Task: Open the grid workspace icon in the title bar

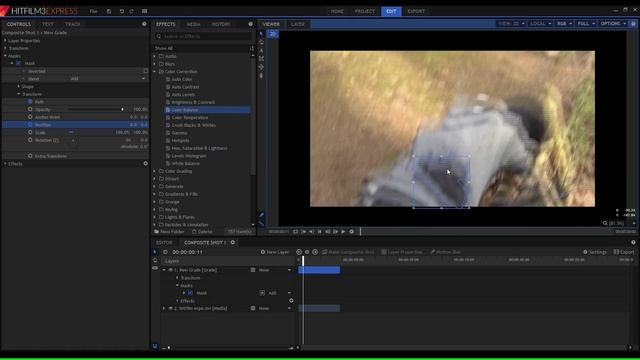Action: tap(144, 11)
